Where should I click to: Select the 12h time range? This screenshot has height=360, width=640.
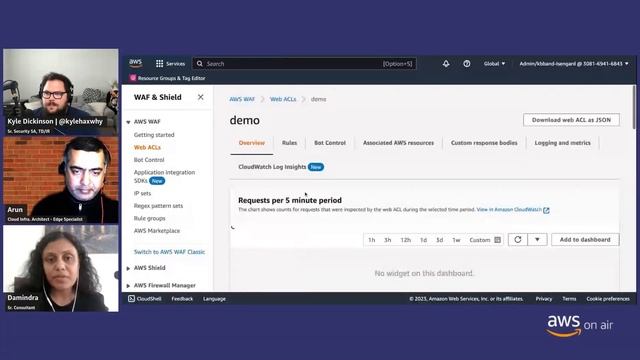point(405,240)
